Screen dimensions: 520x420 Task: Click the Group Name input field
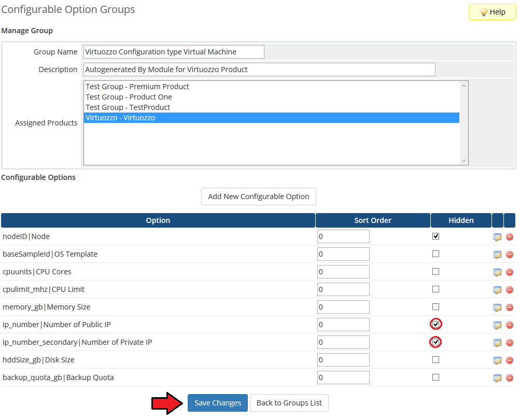coord(174,52)
